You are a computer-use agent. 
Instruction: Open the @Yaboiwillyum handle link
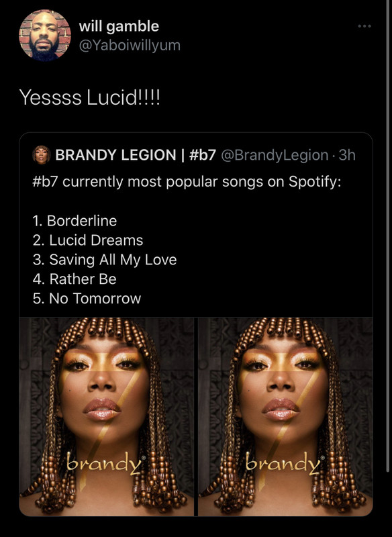[x=130, y=45]
